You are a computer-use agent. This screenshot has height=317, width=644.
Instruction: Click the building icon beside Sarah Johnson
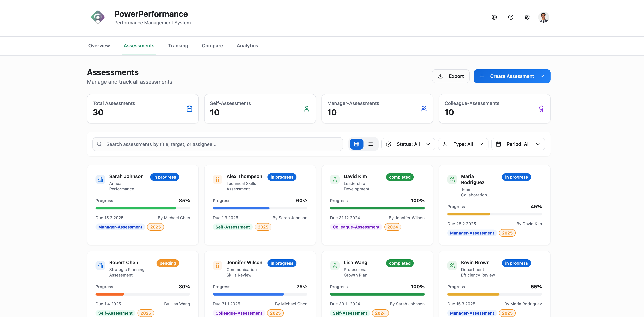coord(100,179)
